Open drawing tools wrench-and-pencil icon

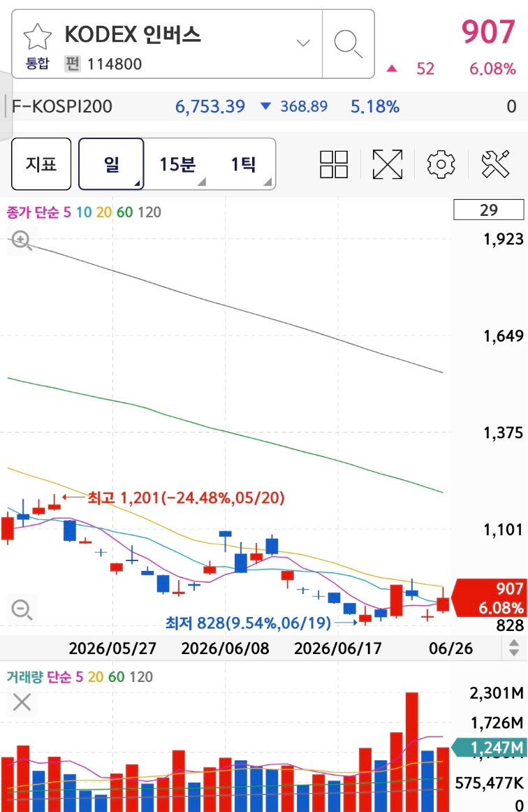click(x=495, y=164)
